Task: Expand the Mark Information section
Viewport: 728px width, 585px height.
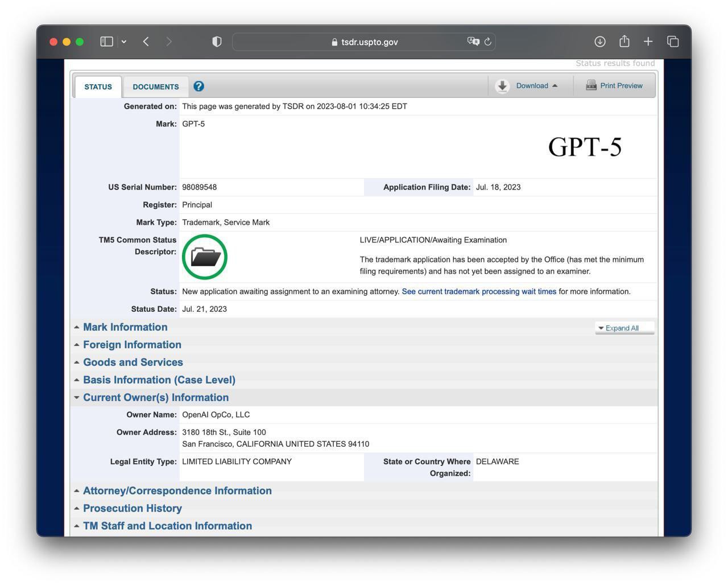Action: pos(125,327)
